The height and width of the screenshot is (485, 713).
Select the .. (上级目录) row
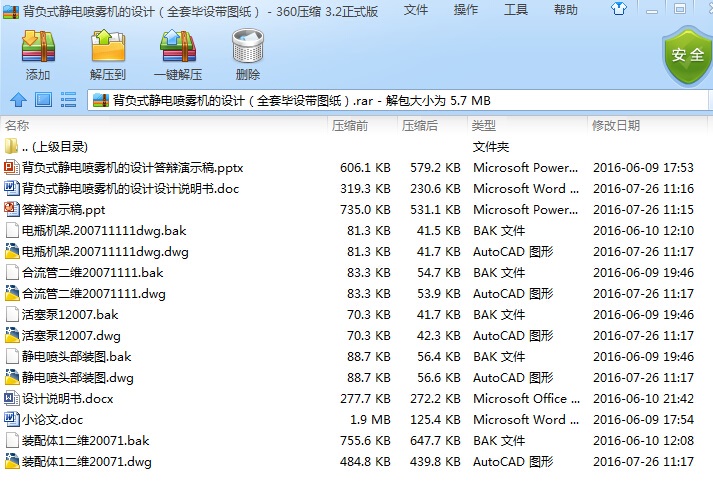[x=354, y=146]
